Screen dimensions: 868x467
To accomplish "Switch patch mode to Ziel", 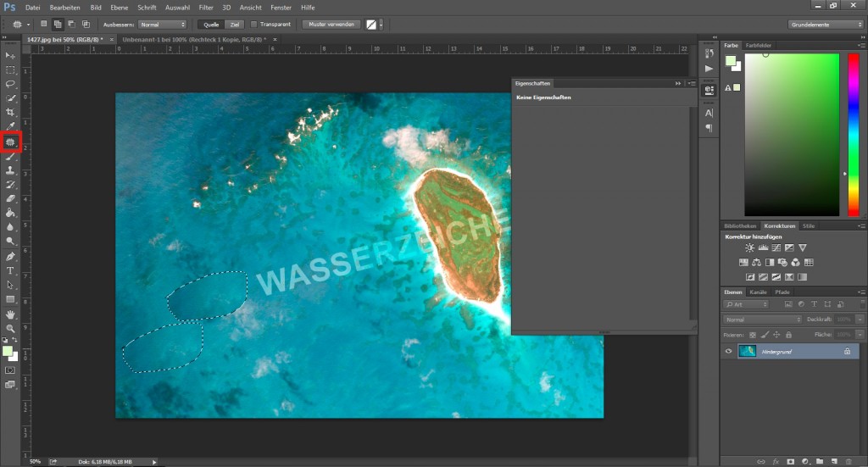I will click(234, 25).
